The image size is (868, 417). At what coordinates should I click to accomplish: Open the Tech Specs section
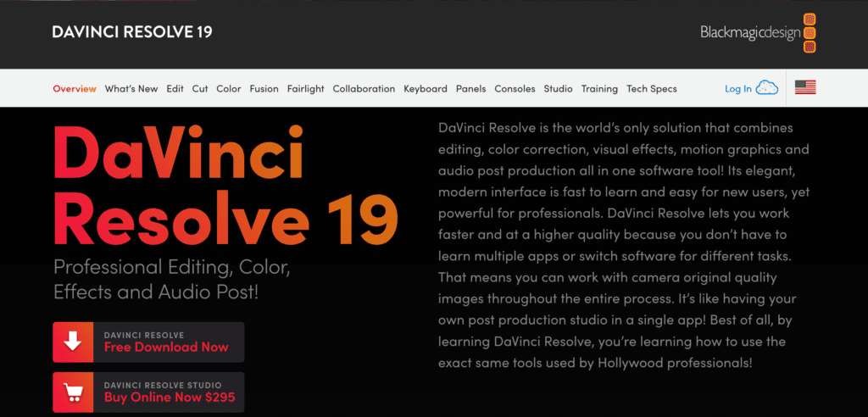pos(652,89)
